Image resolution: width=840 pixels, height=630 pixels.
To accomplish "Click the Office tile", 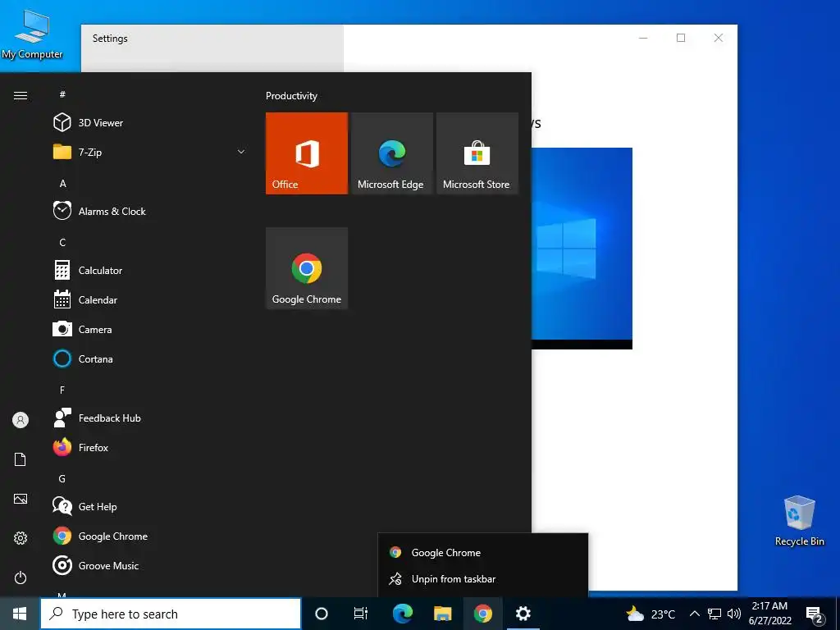I will coord(307,153).
